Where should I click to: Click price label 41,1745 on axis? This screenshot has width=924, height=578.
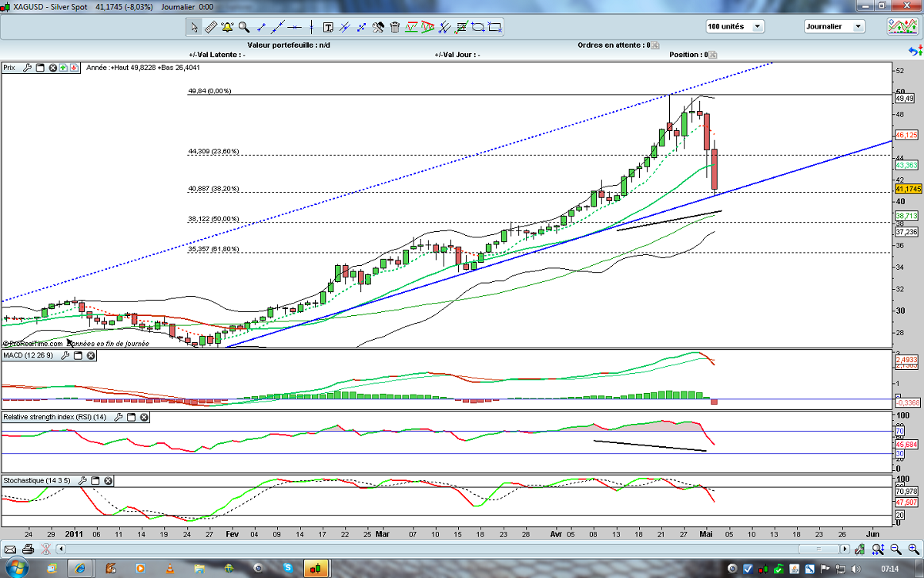click(909, 189)
